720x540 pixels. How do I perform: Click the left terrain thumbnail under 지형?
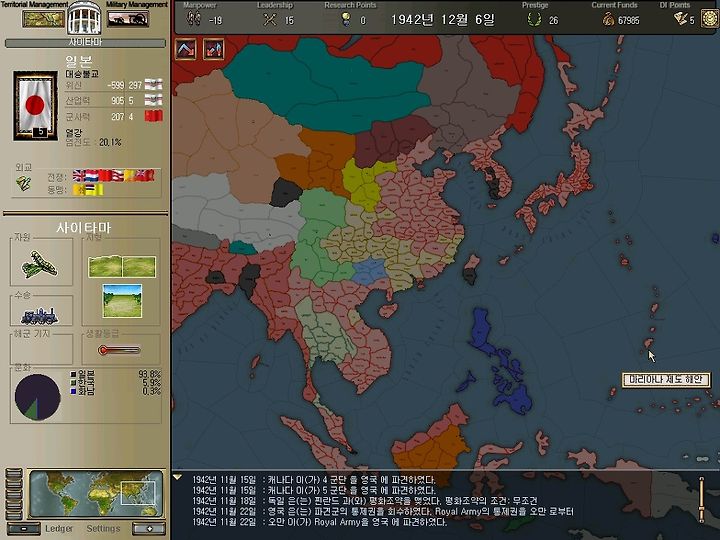coord(105,267)
